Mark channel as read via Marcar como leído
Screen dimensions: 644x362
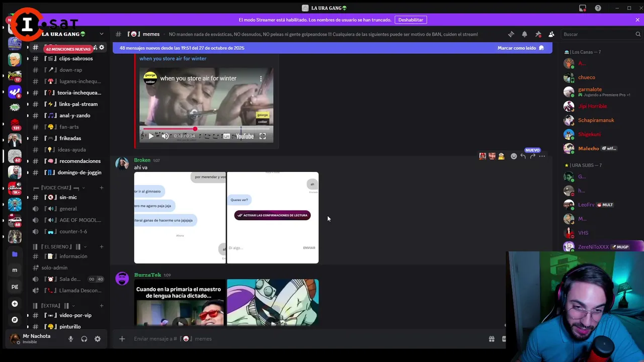[521, 48]
